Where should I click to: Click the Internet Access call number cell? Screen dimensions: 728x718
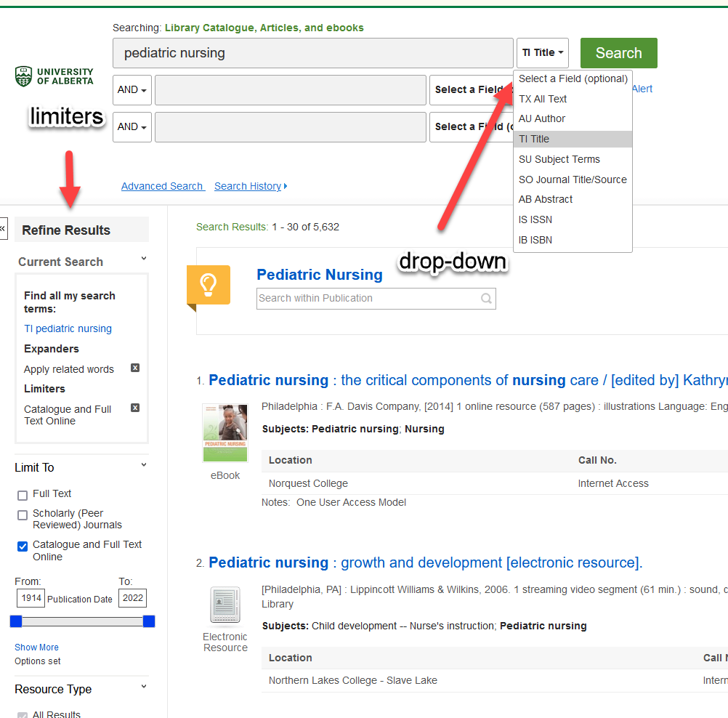(613, 483)
